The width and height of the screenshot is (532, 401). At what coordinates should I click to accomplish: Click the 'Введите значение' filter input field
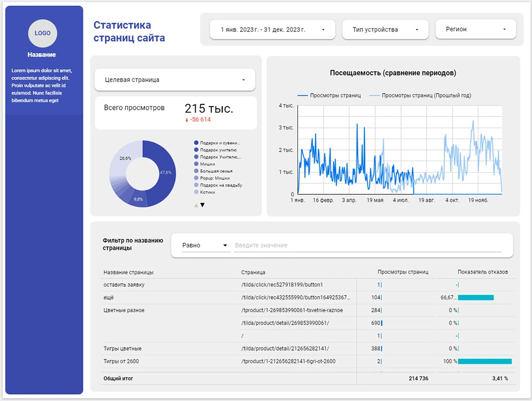point(368,246)
